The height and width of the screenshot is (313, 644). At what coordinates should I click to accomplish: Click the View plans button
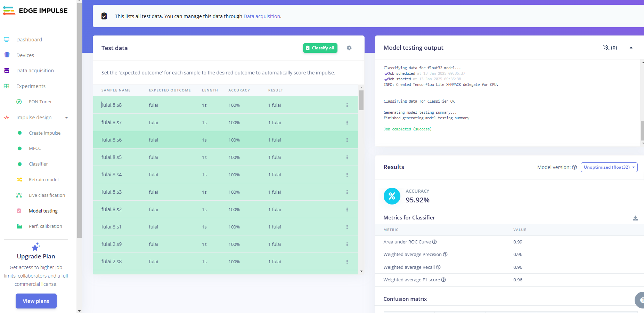36,301
